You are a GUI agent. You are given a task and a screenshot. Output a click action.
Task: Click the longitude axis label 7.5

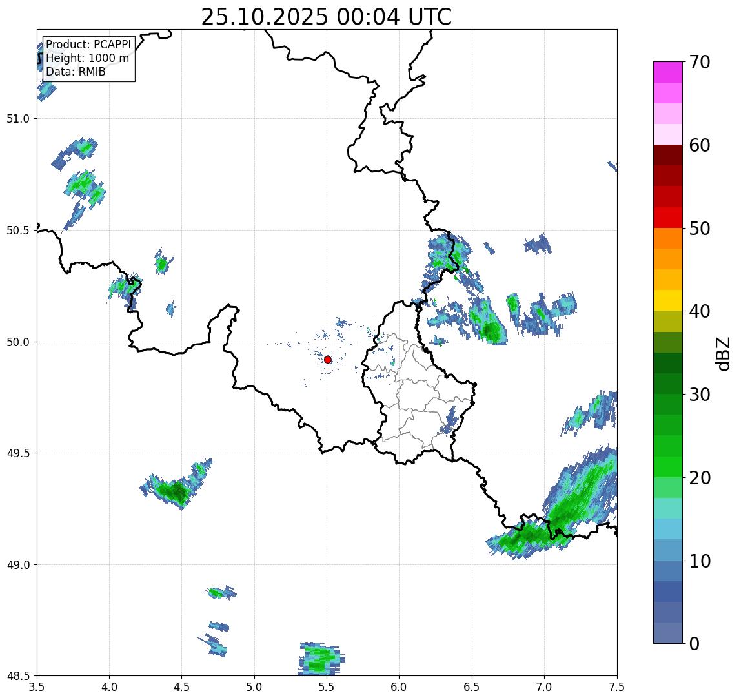click(x=617, y=687)
